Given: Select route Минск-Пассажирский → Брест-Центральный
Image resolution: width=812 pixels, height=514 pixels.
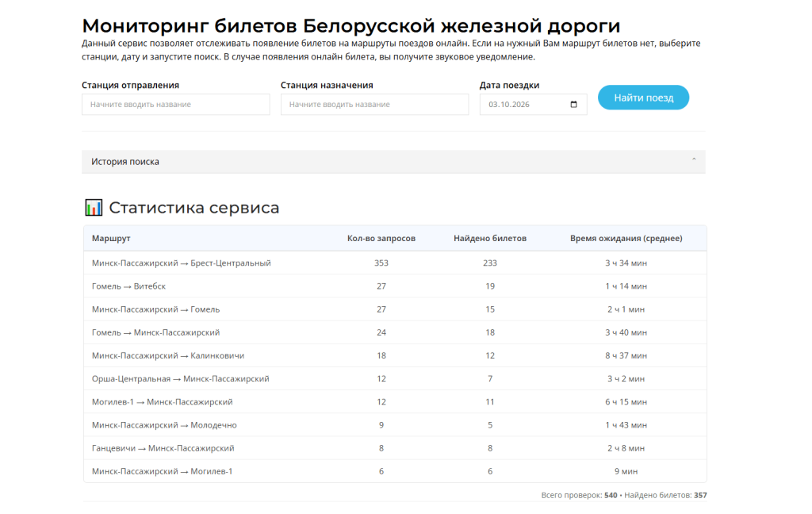Looking at the screenshot, I should coord(182,263).
